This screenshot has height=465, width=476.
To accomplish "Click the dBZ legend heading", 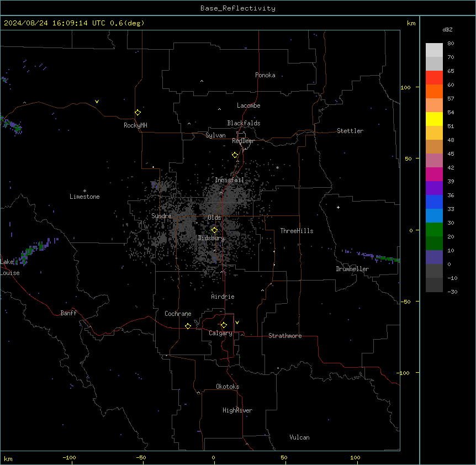I will coord(447,29).
